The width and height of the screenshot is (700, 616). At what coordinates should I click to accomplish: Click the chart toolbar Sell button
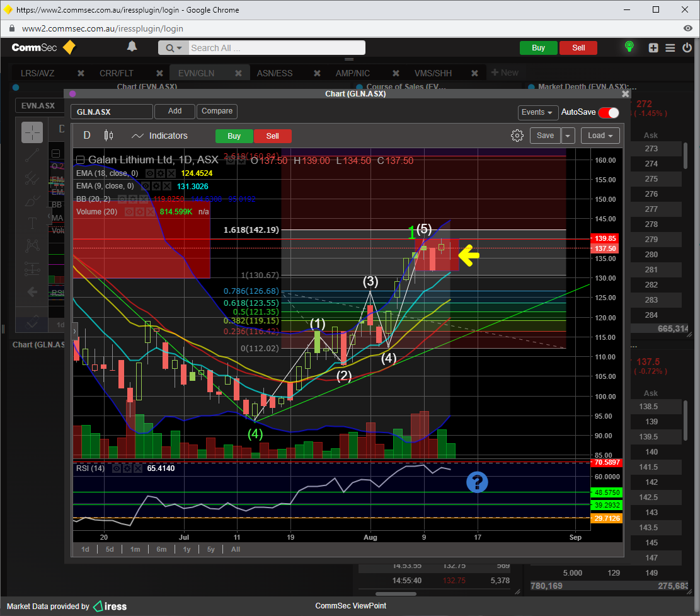273,136
